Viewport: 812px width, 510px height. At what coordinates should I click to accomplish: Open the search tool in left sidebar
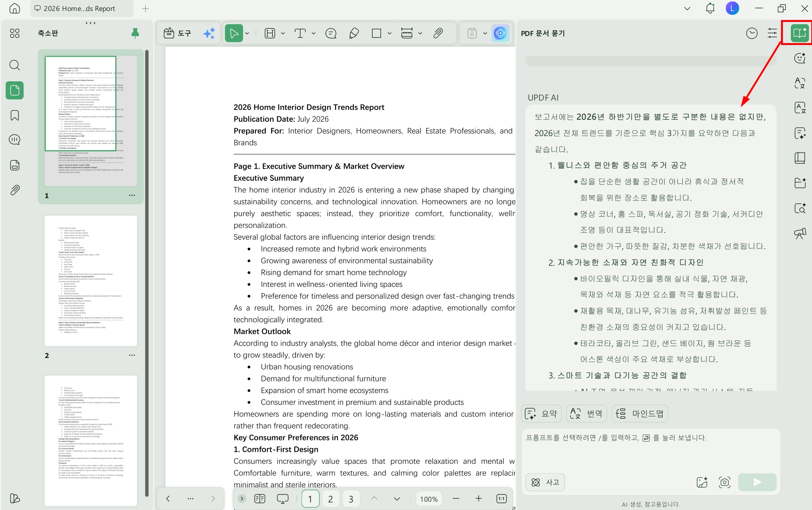15,65
